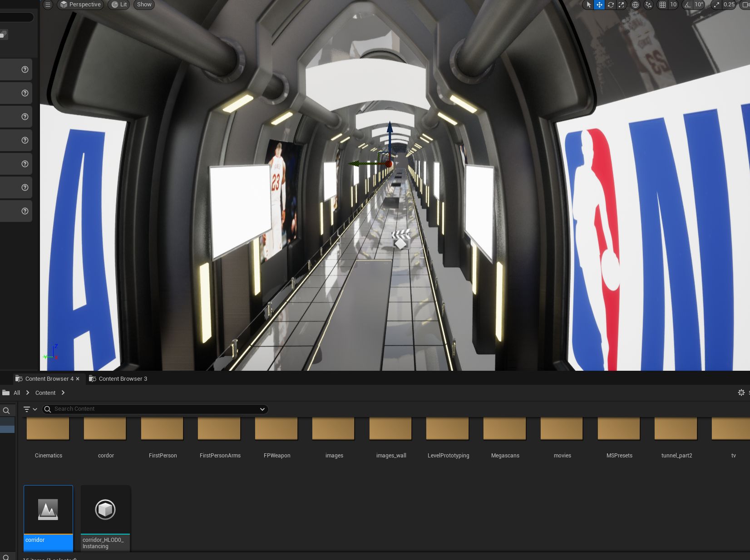
Task: Toggle surface snapping icon
Action: (648, 5)
